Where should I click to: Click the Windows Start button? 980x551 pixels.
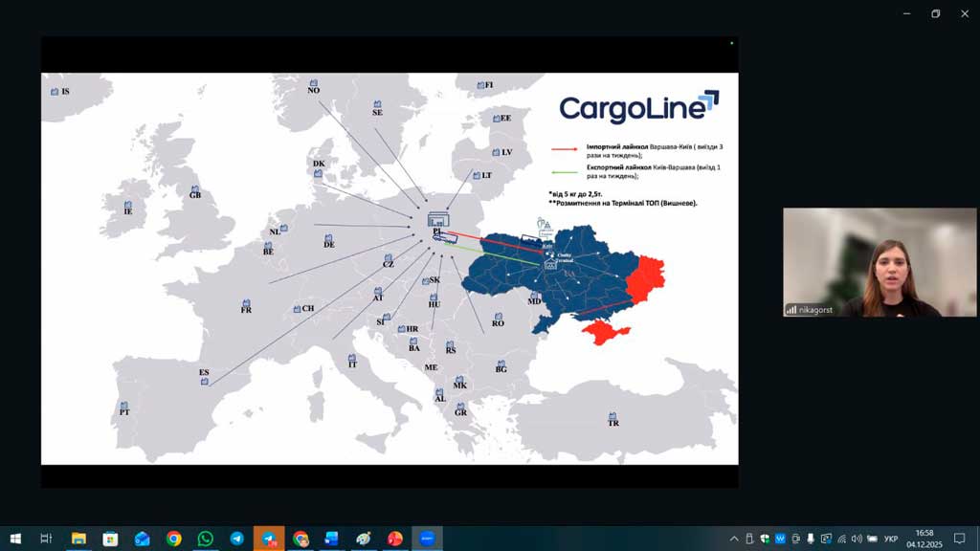(x=15, y=539)
